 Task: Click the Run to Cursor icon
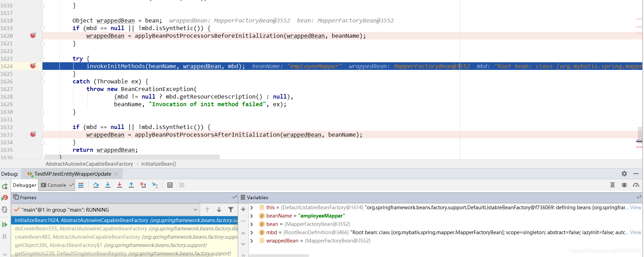(x=155, y=185)
